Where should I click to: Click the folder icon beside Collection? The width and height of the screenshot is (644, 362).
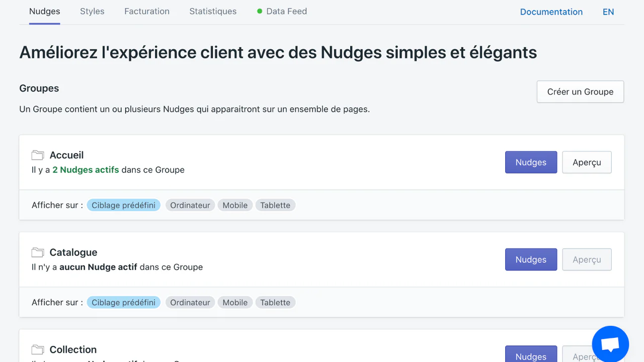38,349
